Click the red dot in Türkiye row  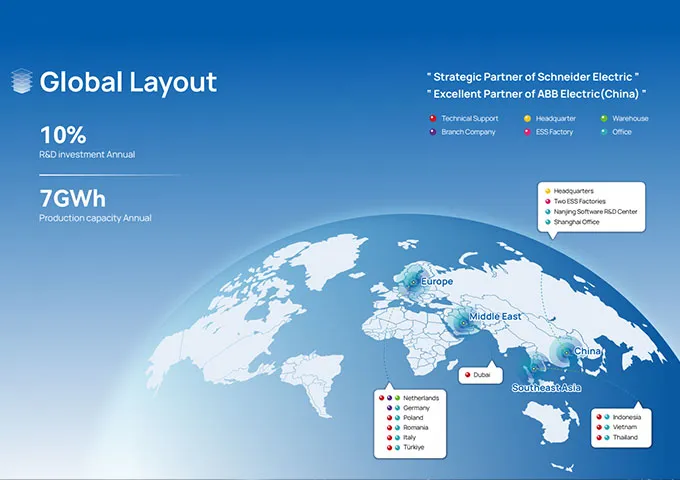point(389,447)
